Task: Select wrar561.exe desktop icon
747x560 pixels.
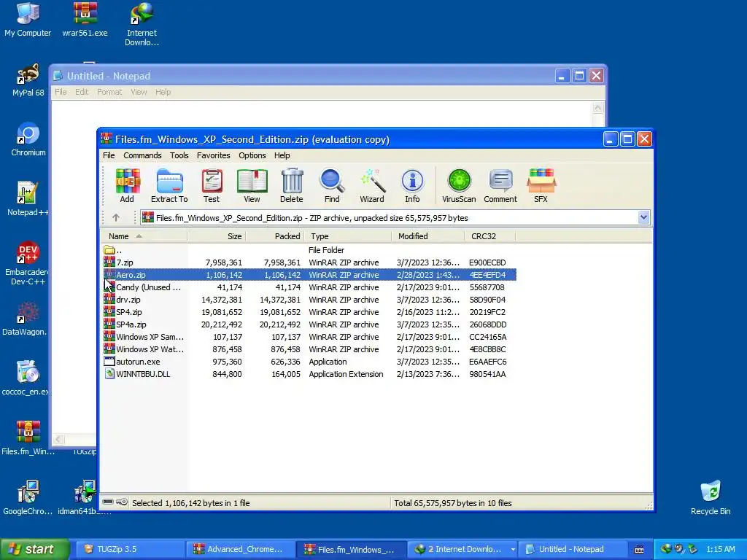Action: [85, 20]
